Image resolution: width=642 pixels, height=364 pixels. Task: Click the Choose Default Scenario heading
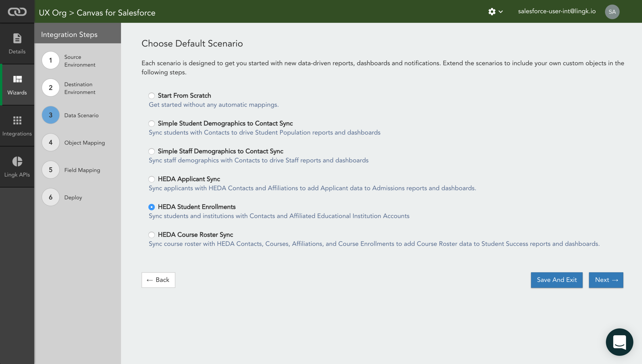[192, 44]
